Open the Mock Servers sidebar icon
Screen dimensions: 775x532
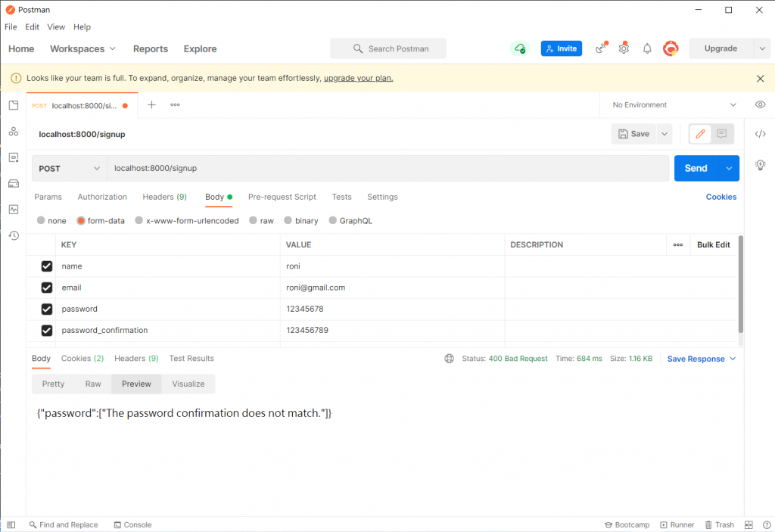(14, 183)
